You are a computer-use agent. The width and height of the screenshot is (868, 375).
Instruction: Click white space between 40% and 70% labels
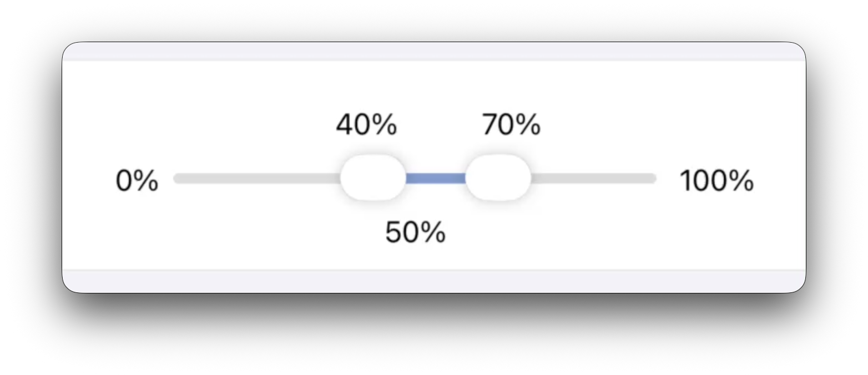[440, 125]
